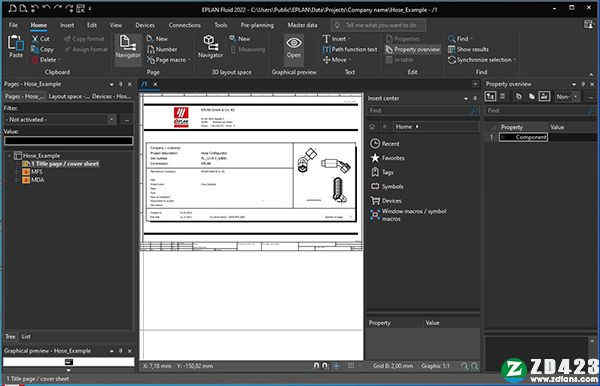The height and width of the screenshot is (386, 600).
Task: Open the 3D layout space Navigator
Action: tap(210, 46)
